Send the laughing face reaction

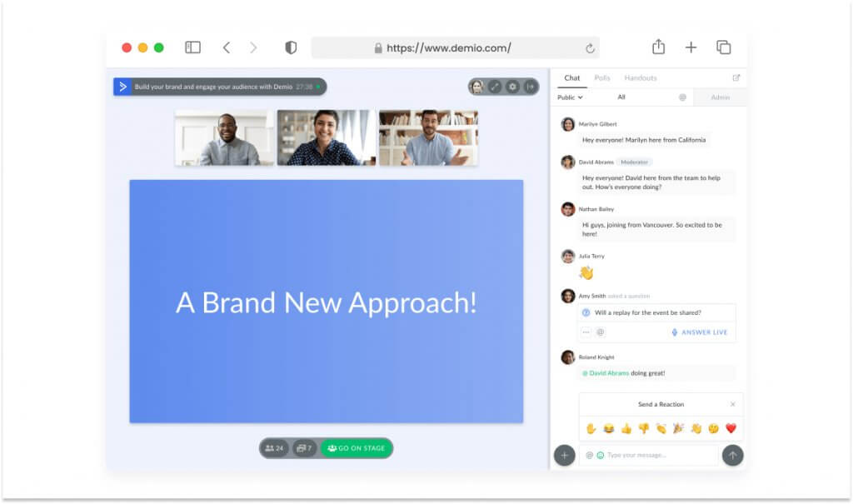(609, 429)
